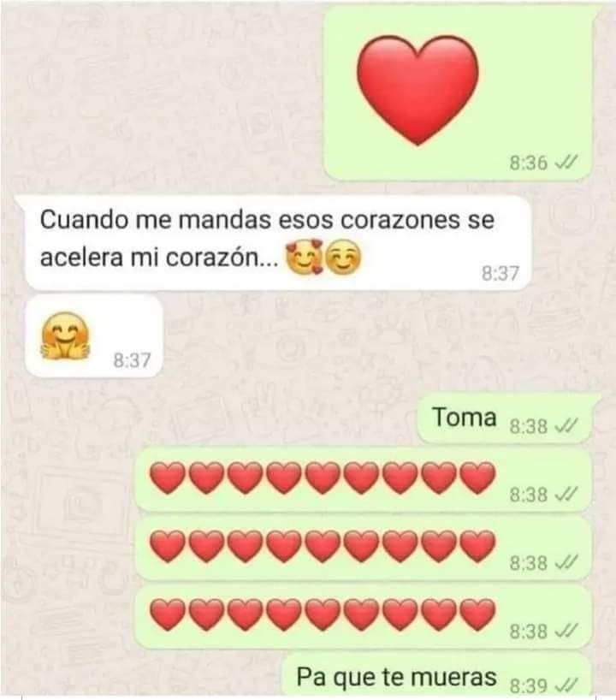The width and height of the screenshot is (616, 700).
Task: Tap the smiling face with hearts emoji
Action: (304, 257)
